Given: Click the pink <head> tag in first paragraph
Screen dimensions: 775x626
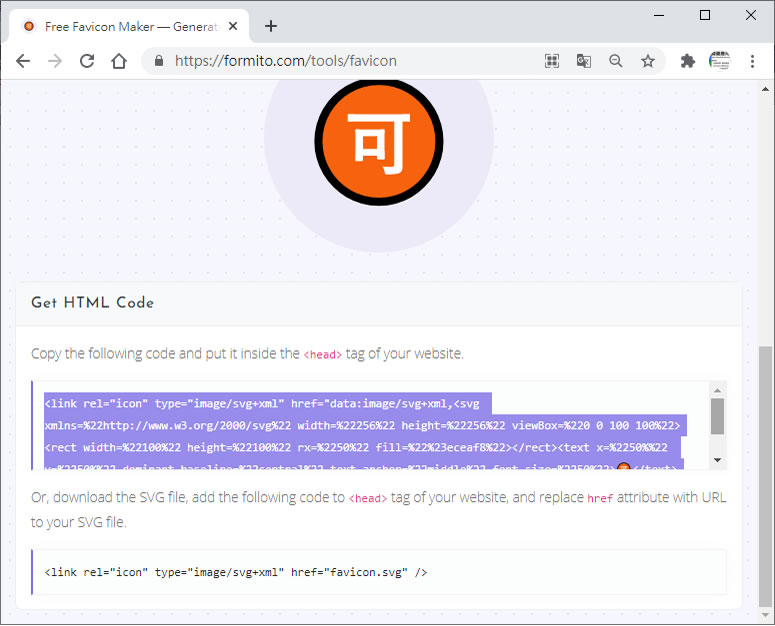Looking at the screenshot, I should [322, 355].
